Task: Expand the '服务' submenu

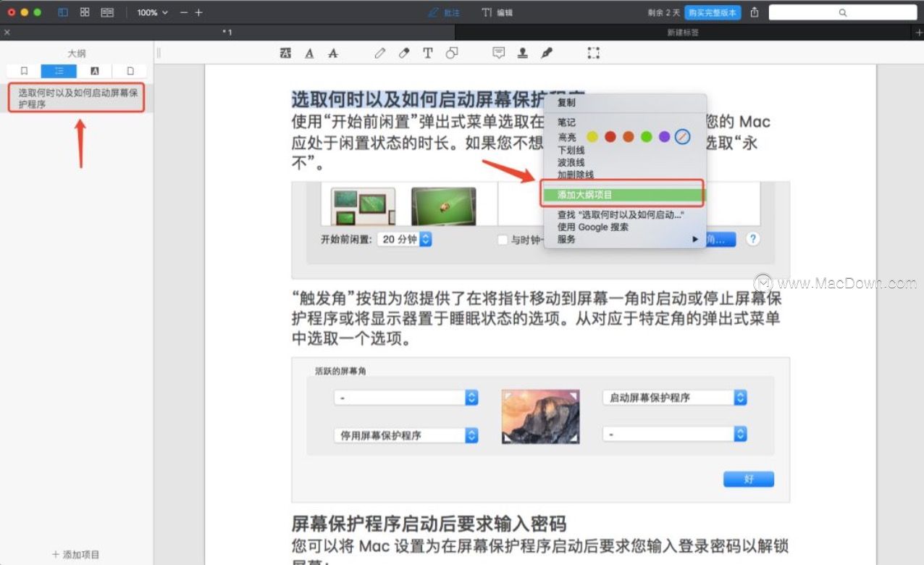Action: point(625,239)
